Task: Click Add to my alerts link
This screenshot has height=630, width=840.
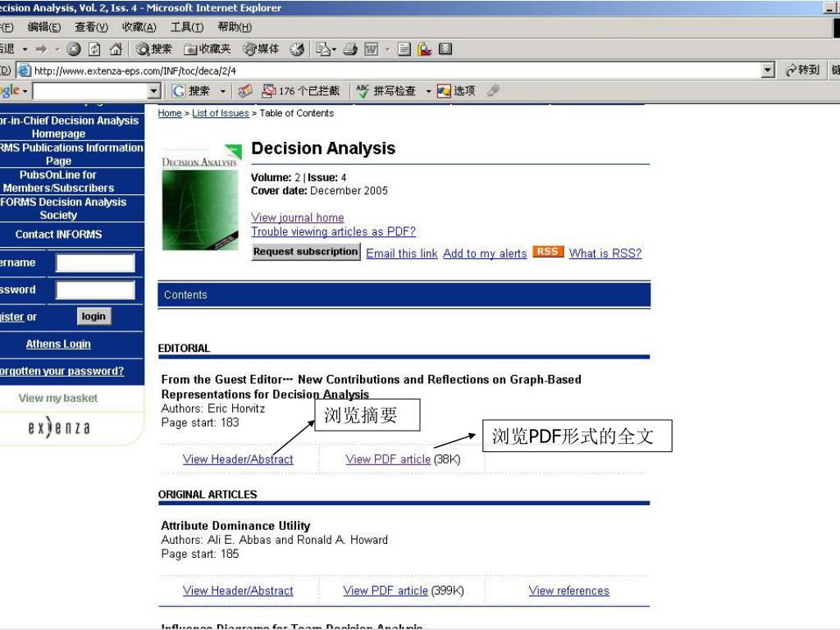Action: click(485, 253)
